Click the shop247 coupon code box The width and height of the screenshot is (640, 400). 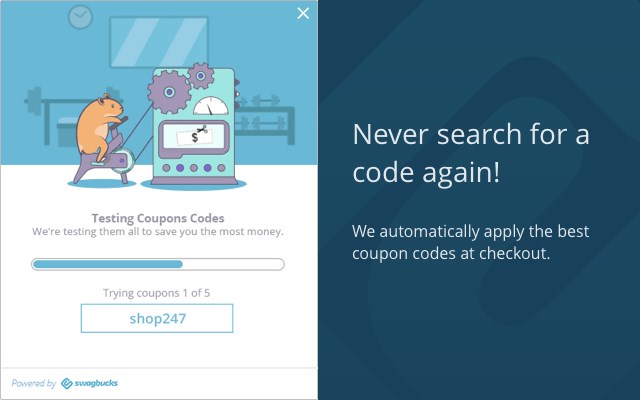[x=157, y=318]
